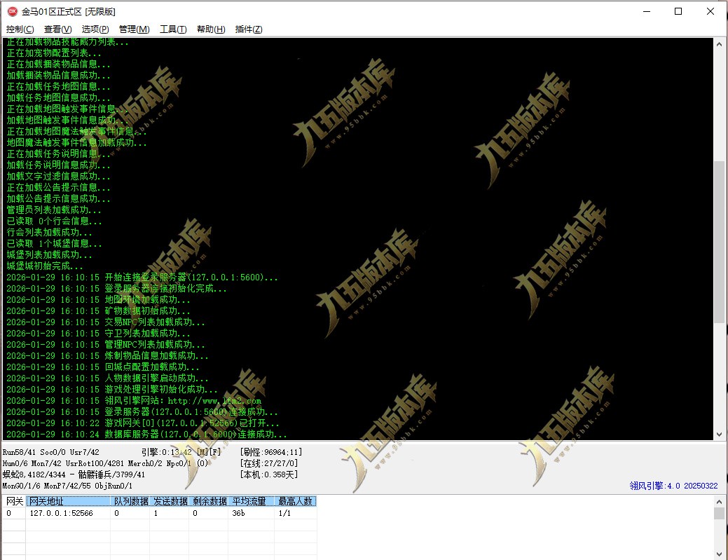
Task: Open the 选项(P) menu
Action: [x=95, y=29]
